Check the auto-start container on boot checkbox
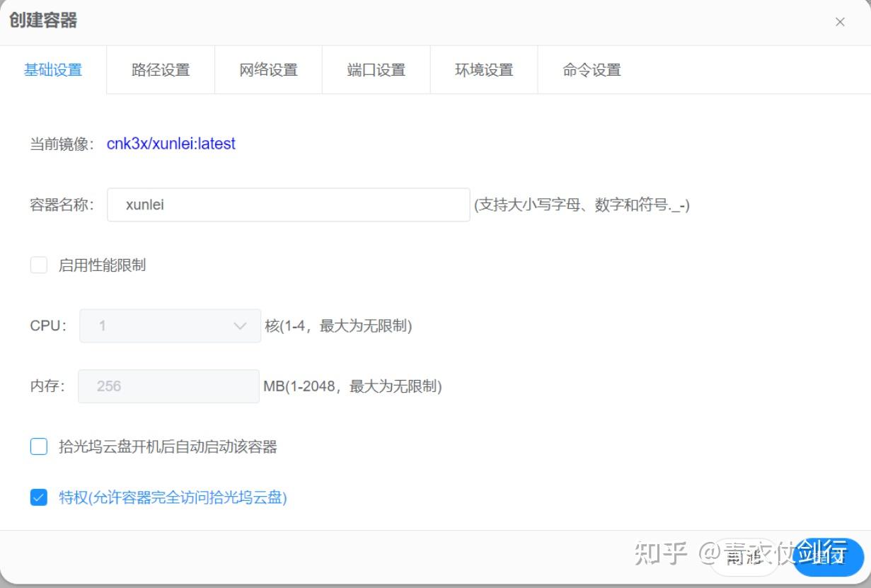Image resolution: width=871 pixels, height=588 pixels. click(x=39, y=446)
